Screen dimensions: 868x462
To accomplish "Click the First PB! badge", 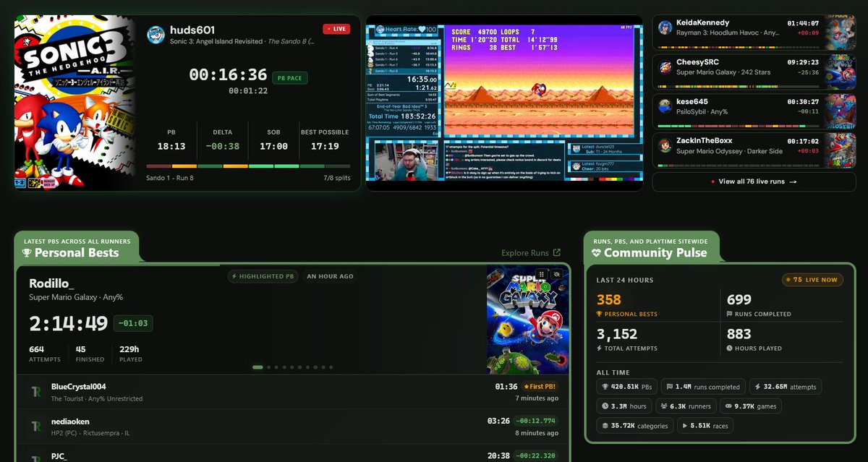I will [540, 387].
